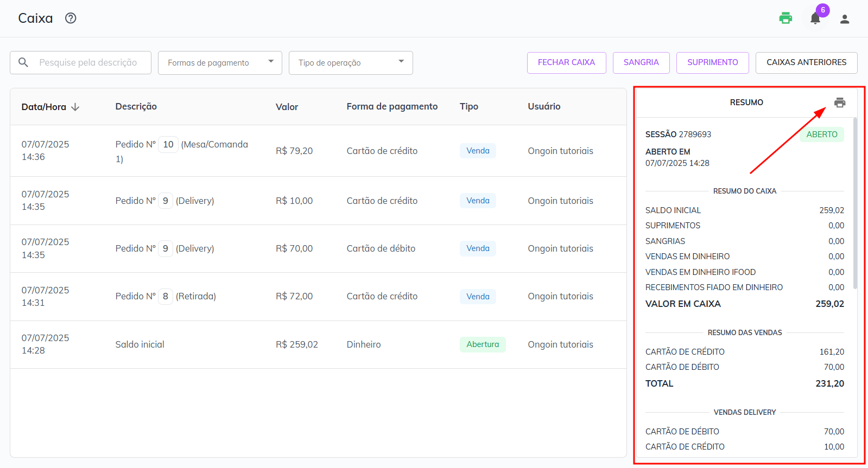Viewport: 868px width, 468px height.
Task: Type in the Pesquise pela descrição field
Action: (90, 63)
